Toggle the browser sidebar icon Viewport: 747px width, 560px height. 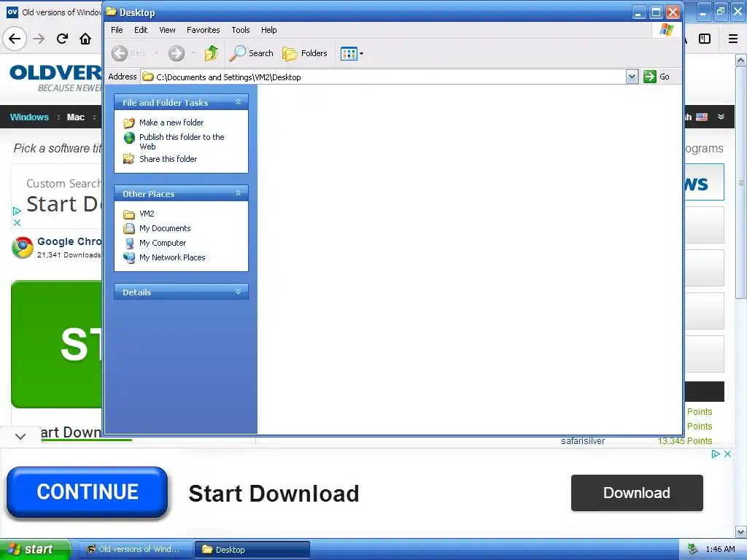[x=705, y=39]
